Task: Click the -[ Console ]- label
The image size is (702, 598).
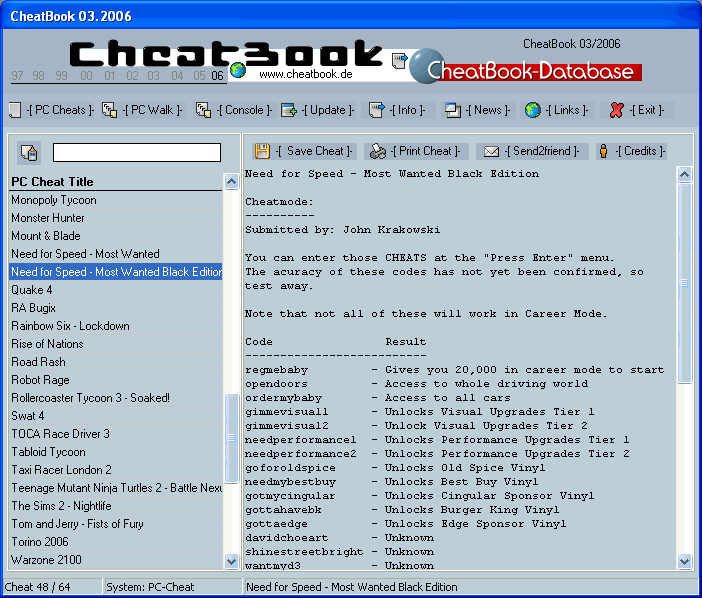Action: 244,110
